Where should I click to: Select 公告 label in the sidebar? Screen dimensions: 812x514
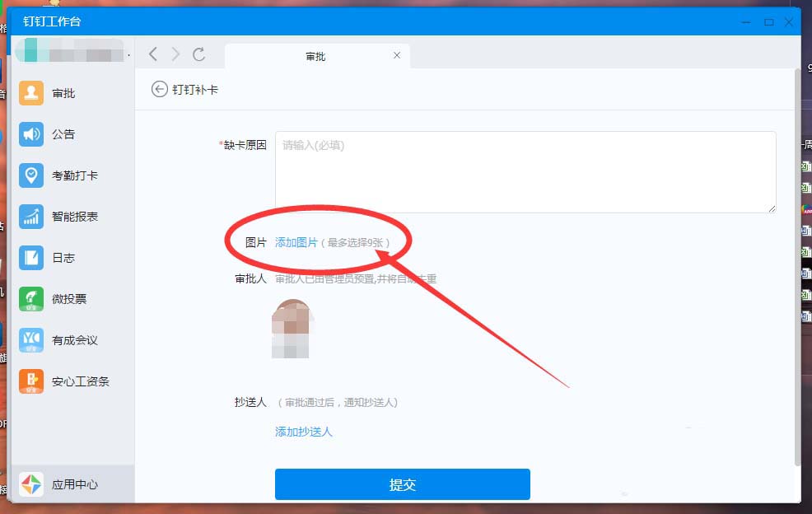point(63,134)
